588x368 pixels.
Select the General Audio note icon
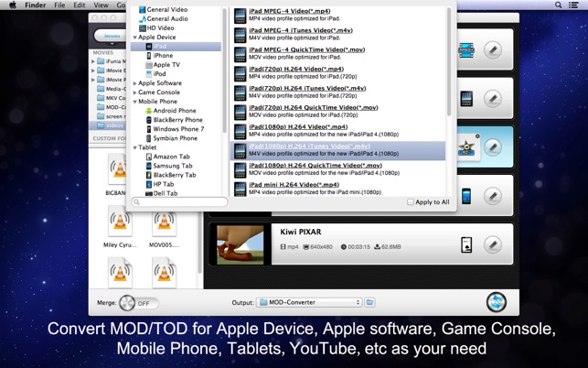[142, 19]
